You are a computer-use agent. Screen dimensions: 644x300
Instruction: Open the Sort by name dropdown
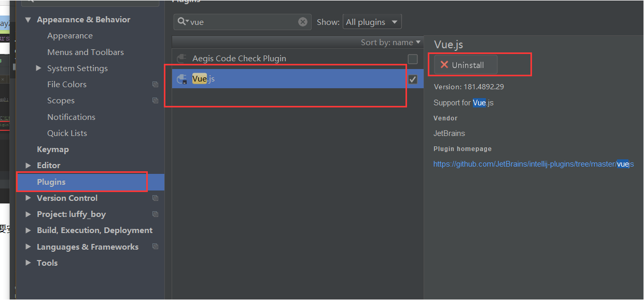point(391,43)
